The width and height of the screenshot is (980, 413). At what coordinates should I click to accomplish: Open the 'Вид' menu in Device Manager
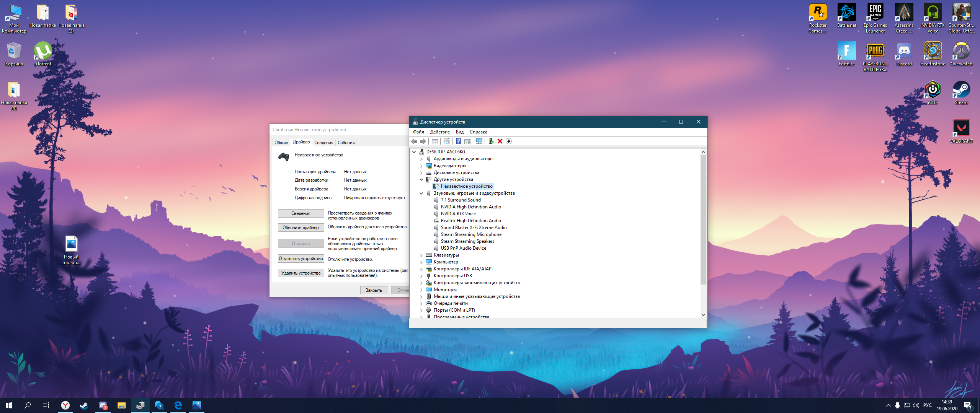pyautogui.click(x=460, y=132)
